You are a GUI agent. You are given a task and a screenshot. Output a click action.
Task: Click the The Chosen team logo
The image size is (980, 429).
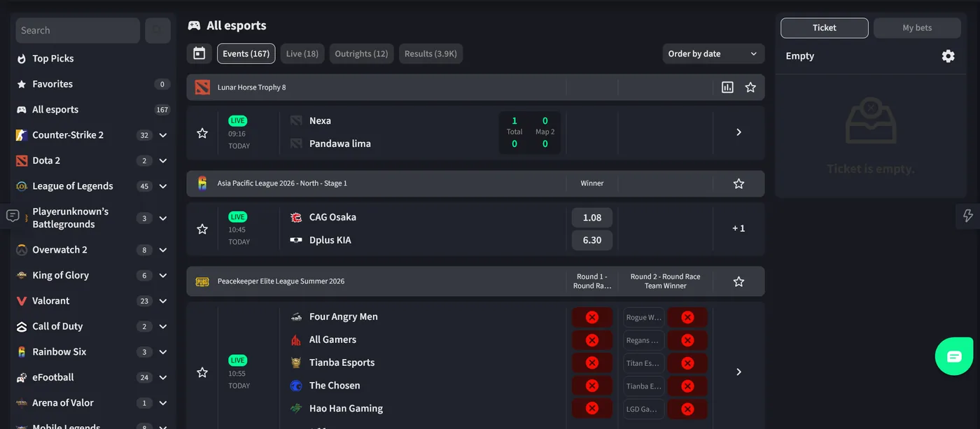296,386
